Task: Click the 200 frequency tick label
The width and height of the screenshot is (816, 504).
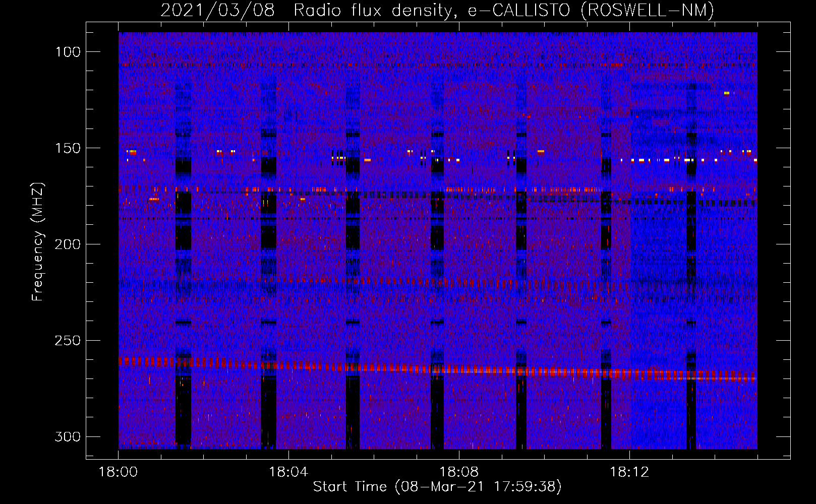Action: [x=68, y=244]
